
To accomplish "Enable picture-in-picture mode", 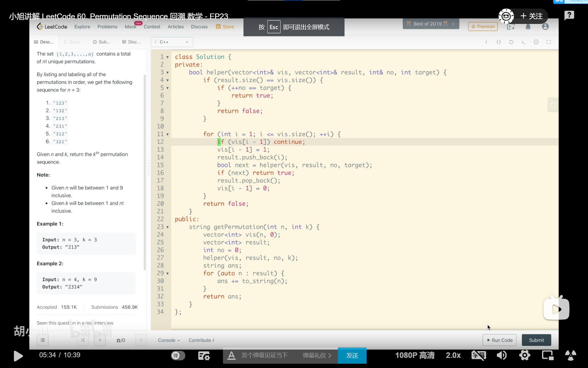I will click(x=548, y=355).
